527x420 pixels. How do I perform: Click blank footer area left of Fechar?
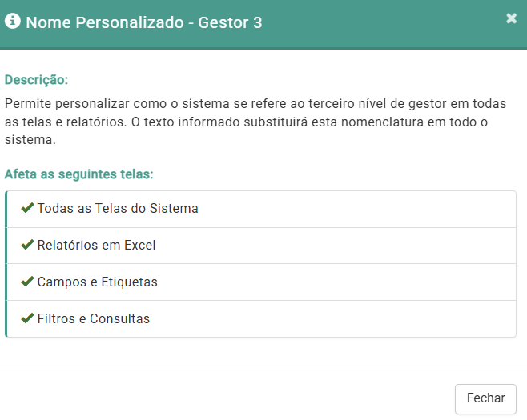pyautogui.click(x=240, y=398)
